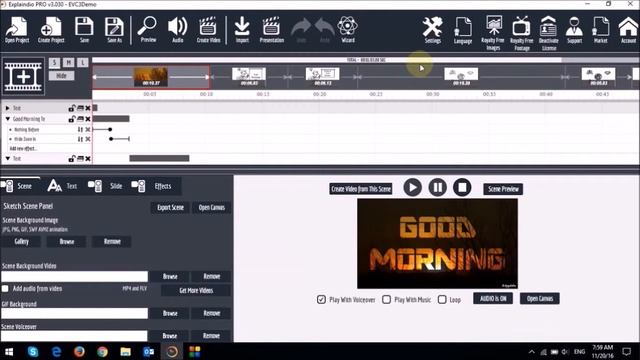640x360 pixels.
Task: Select the L timeline size button
Action: pyautogui.click(x=83, y=62)
